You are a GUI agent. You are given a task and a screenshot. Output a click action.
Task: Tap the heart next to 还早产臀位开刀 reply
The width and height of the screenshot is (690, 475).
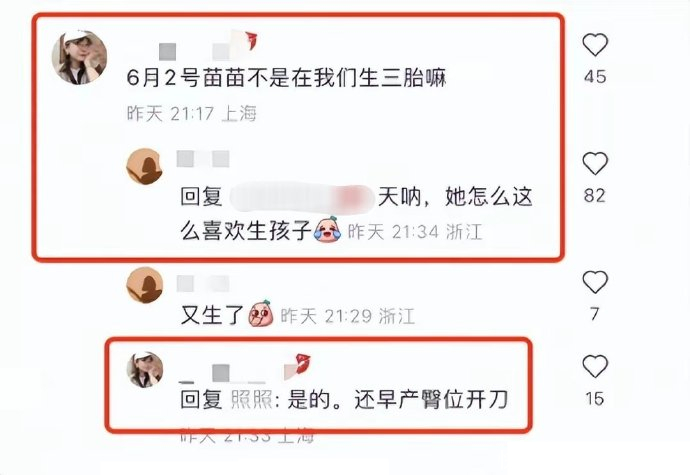tap(595, 367)
